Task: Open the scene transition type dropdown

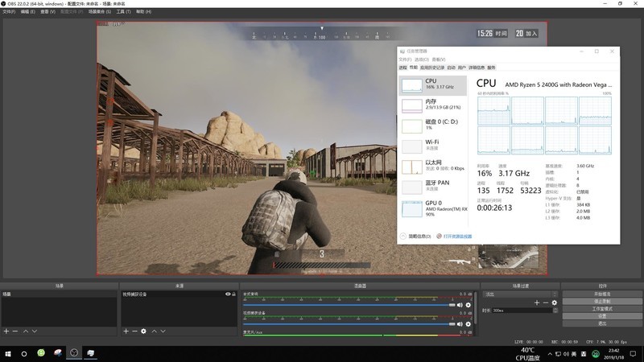Action: click(x=519, y=294)
